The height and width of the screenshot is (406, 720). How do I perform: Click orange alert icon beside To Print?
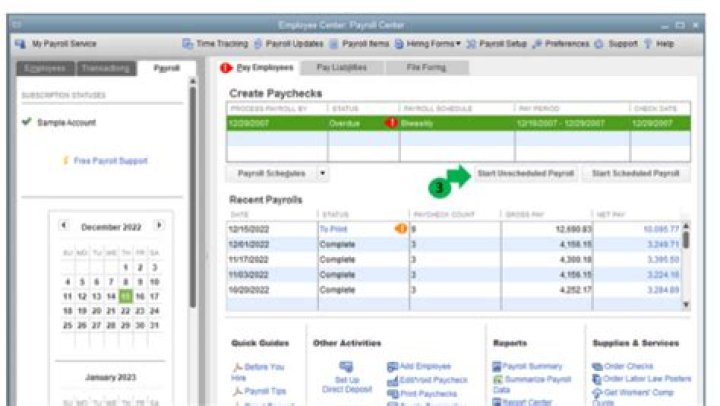401,228
